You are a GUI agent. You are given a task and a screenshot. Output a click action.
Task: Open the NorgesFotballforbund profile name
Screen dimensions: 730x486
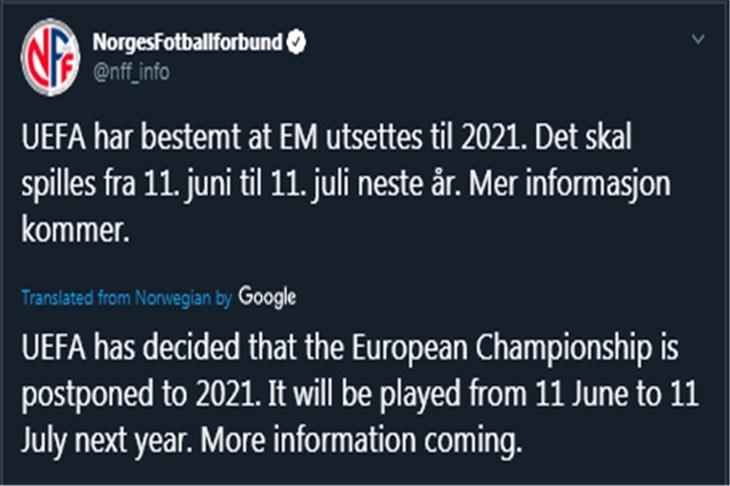click(x=187, y=42)
